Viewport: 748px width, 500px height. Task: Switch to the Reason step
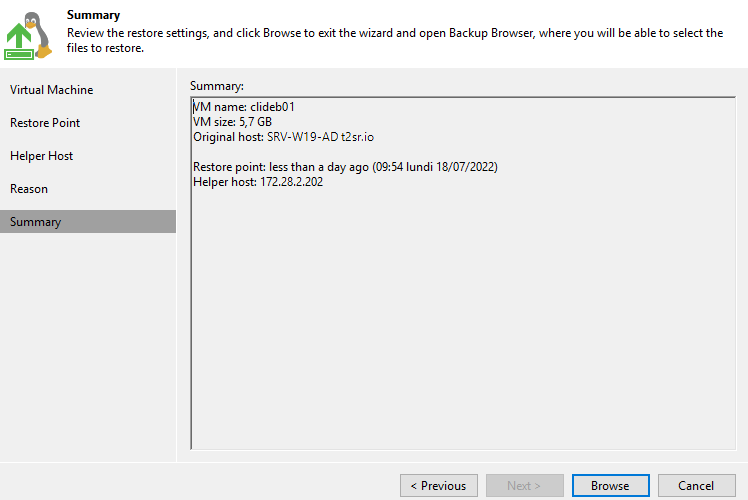29,188
